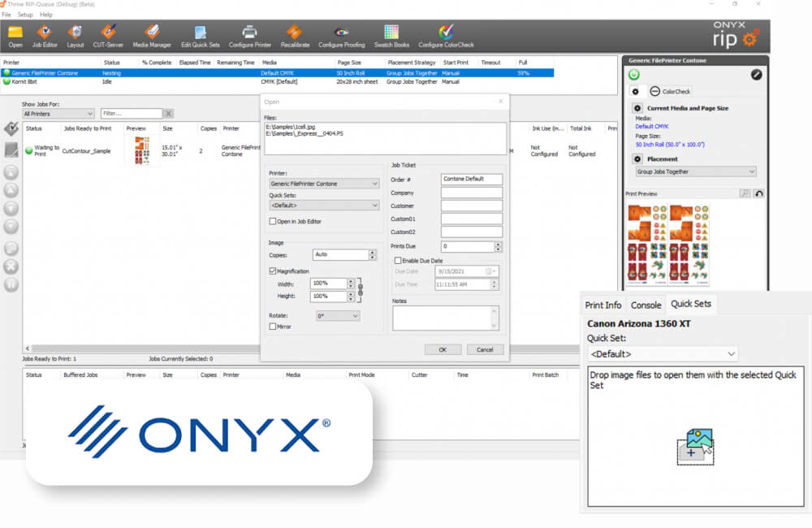Click the pause icon in left job sidebar
Screen dimensions: 812x528
tap(11, 284)
